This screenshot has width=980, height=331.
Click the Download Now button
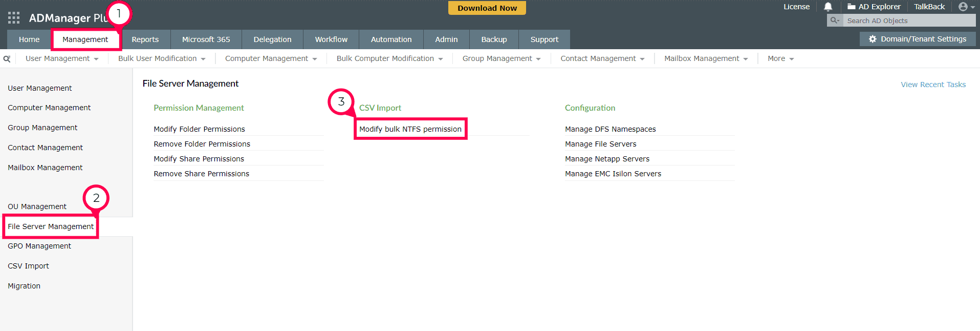tap(487, 8)
